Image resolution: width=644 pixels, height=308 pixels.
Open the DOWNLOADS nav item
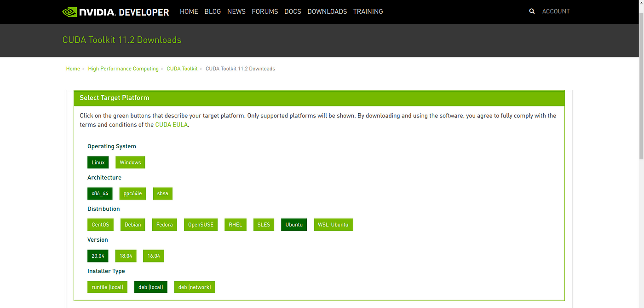327,12
